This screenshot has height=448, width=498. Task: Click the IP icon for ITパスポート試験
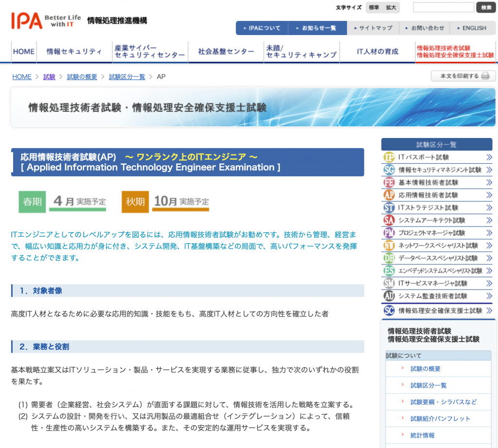389,157
